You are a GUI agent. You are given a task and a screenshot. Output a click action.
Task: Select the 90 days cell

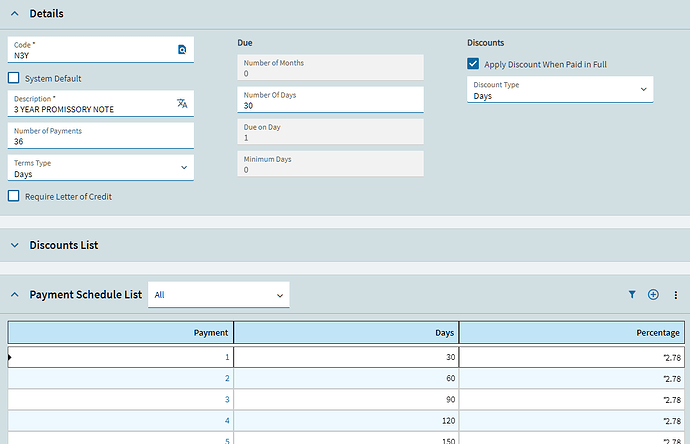pos(346,400)
